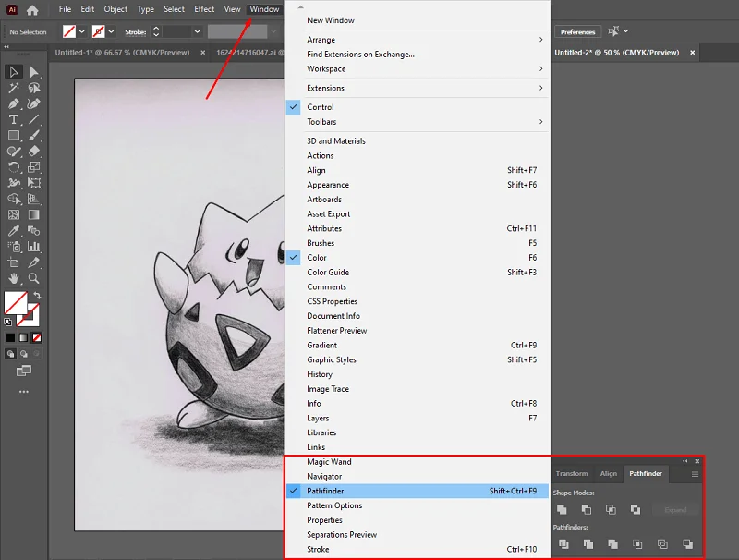Click Find Extensions on Exchange
Screen dimensions: 739x560
(x=418, y=55)
